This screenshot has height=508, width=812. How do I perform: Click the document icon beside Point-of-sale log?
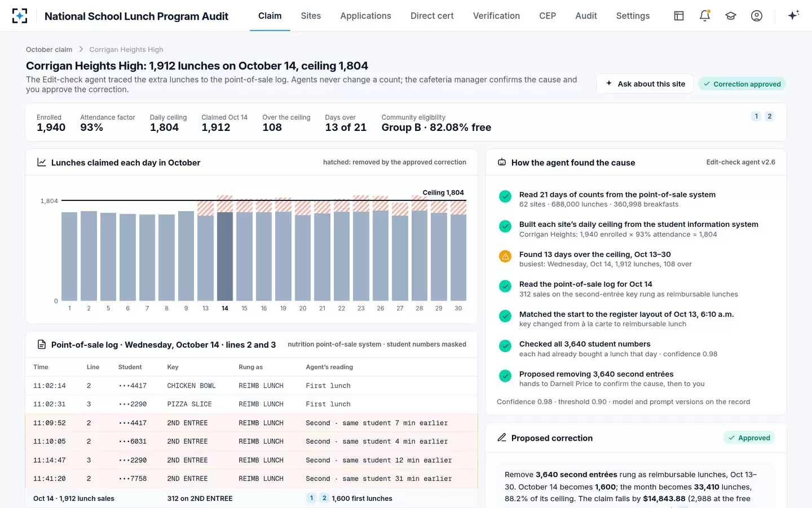coord(42,344)
